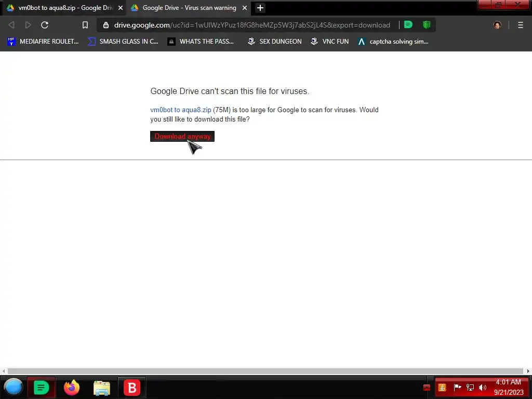532x399 pixels.
Task: Open the Start orb menu
Action: tap(14, 388)
